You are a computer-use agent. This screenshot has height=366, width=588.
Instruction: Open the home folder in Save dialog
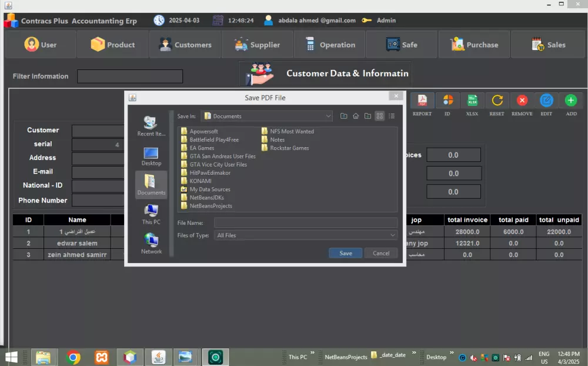coord(356,116)
